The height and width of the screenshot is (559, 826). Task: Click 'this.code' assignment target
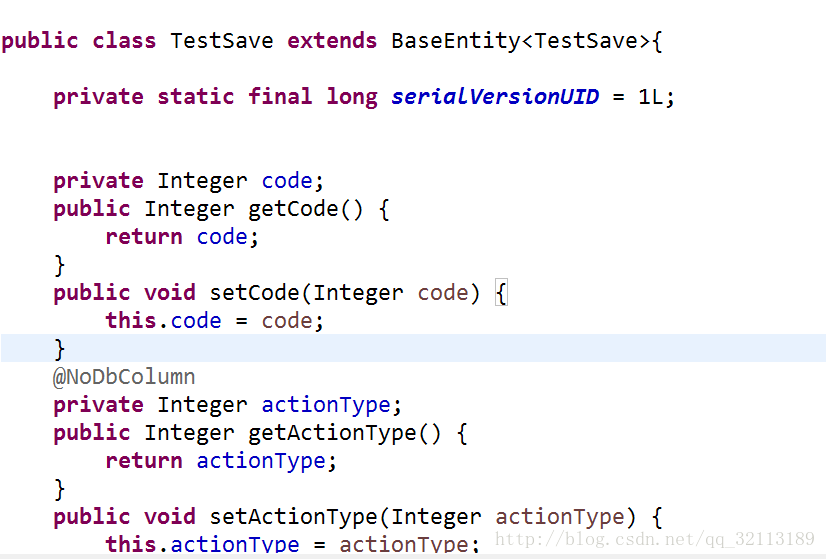click(x=163, y=321)
